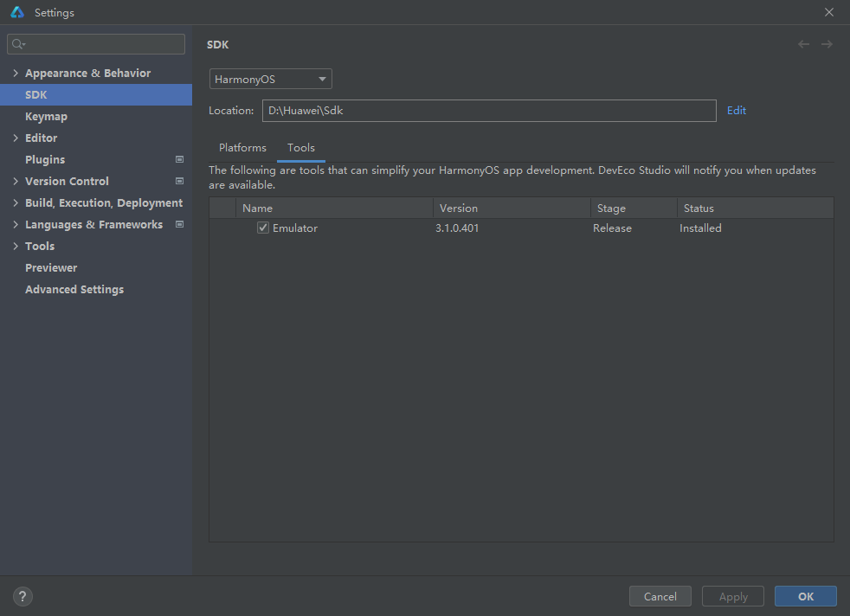This screenshot has height=616, width=850.
Task: Click the project-level icon beside Version Control
Action: click(x=179, y=181)
